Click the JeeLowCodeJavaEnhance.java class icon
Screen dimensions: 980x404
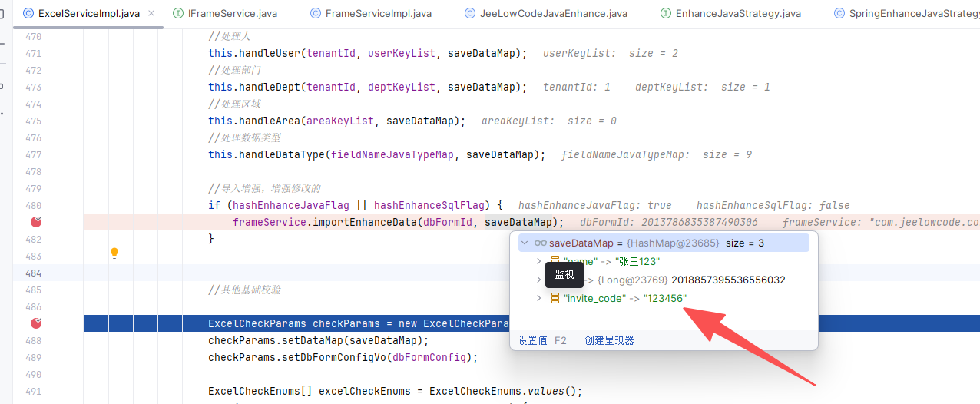[469, 13]
